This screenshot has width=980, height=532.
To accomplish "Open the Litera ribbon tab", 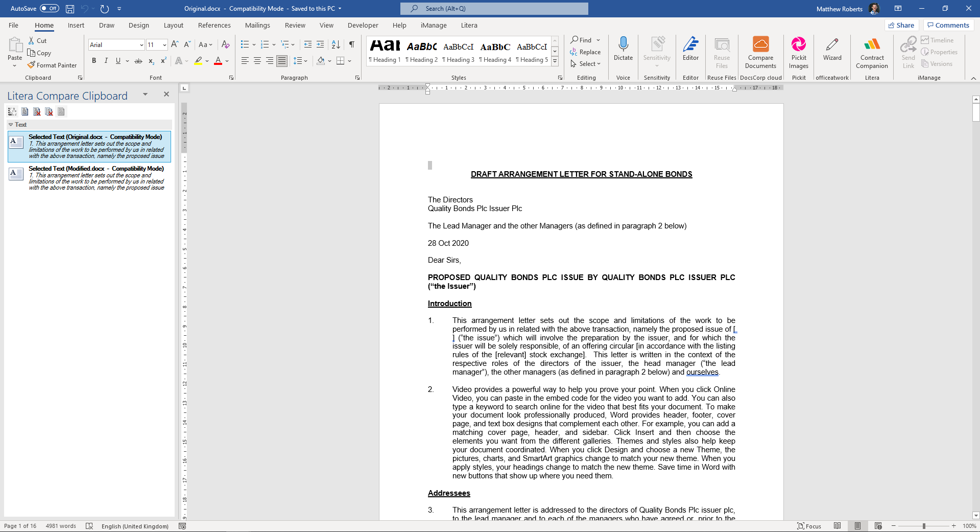I will [x=469, y=26].
